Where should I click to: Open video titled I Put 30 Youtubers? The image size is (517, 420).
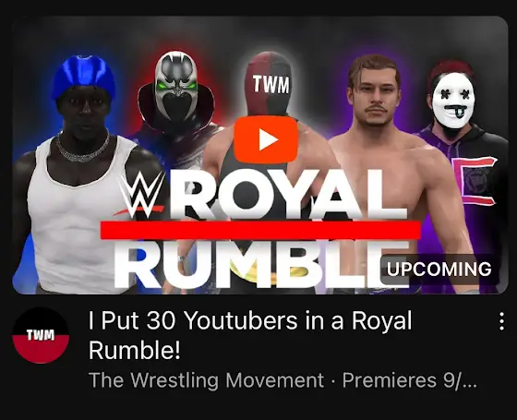[x=250, y=334]
